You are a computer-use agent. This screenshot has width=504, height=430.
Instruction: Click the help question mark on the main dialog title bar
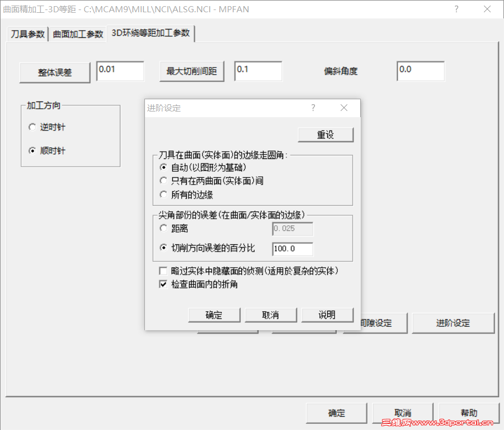[x=456, y=9]
